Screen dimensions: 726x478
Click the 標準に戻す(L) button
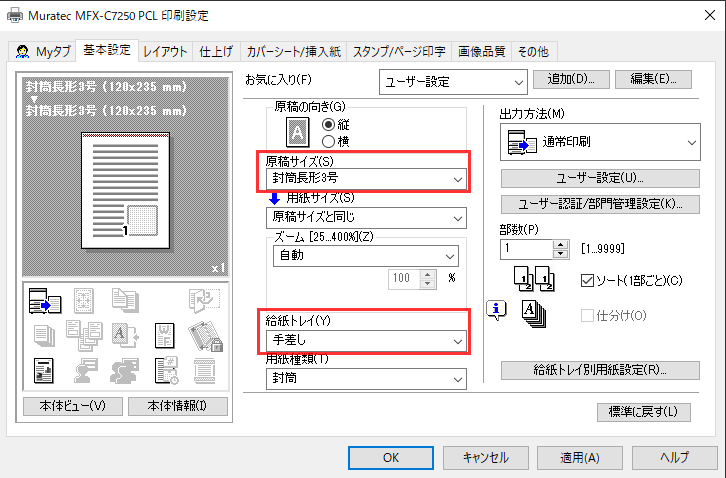pos(644,412)
